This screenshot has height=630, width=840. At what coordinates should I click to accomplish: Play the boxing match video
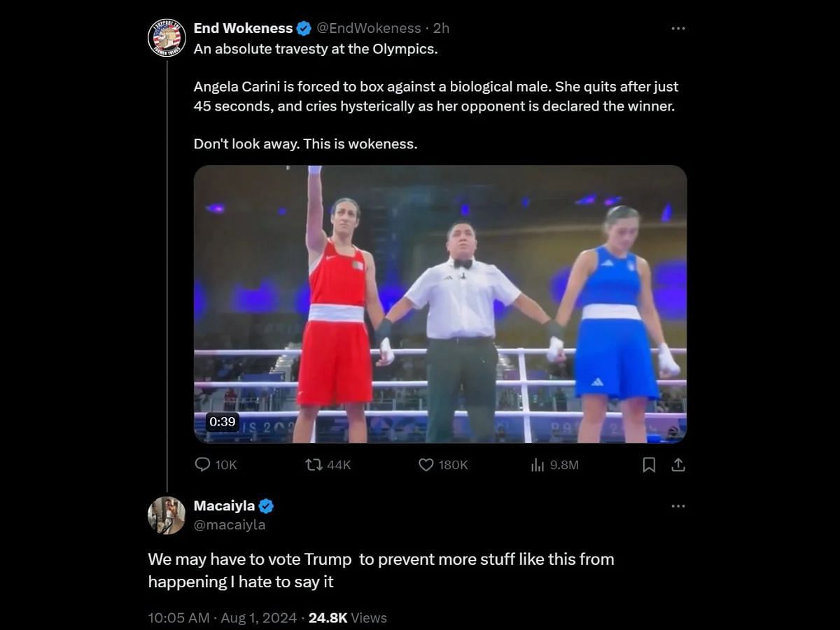(440, 304)
